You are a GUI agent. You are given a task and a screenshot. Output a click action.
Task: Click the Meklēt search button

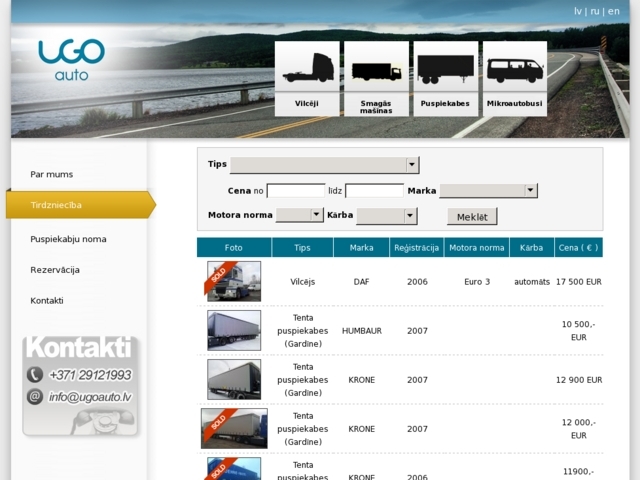pos(472,217)
